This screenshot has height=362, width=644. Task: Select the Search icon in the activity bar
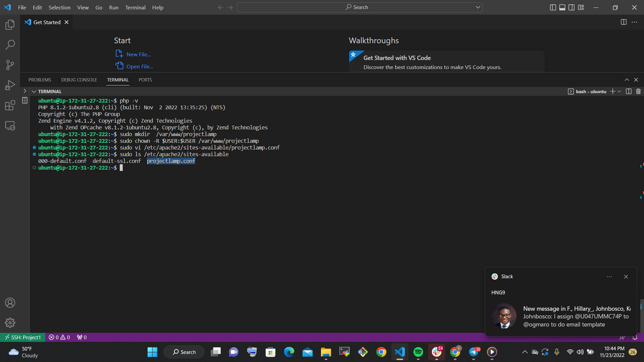(10, 45)
